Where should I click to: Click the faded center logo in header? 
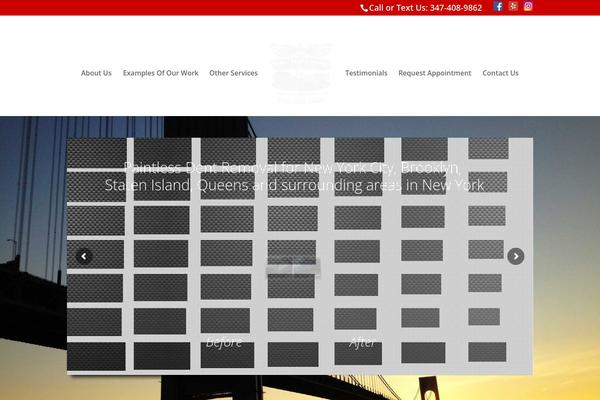pyautogui.click(x=301, y=72)
